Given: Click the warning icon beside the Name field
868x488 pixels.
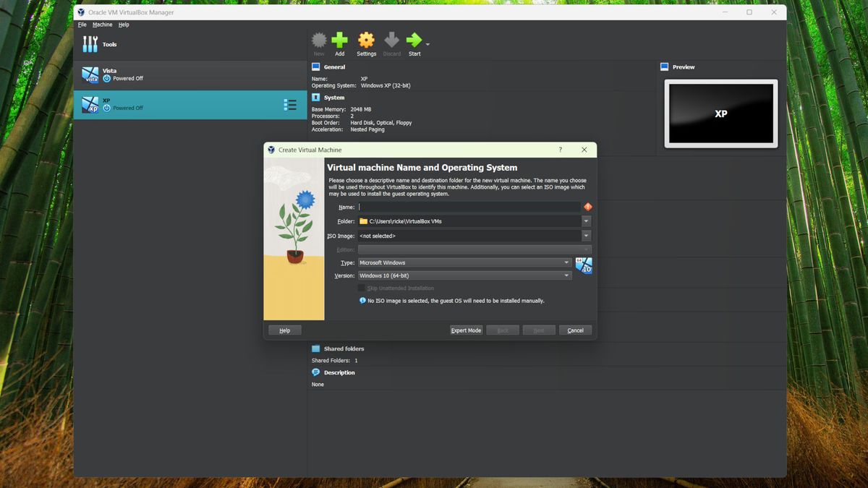Looking at the screenshot, I should coord(587,206).
